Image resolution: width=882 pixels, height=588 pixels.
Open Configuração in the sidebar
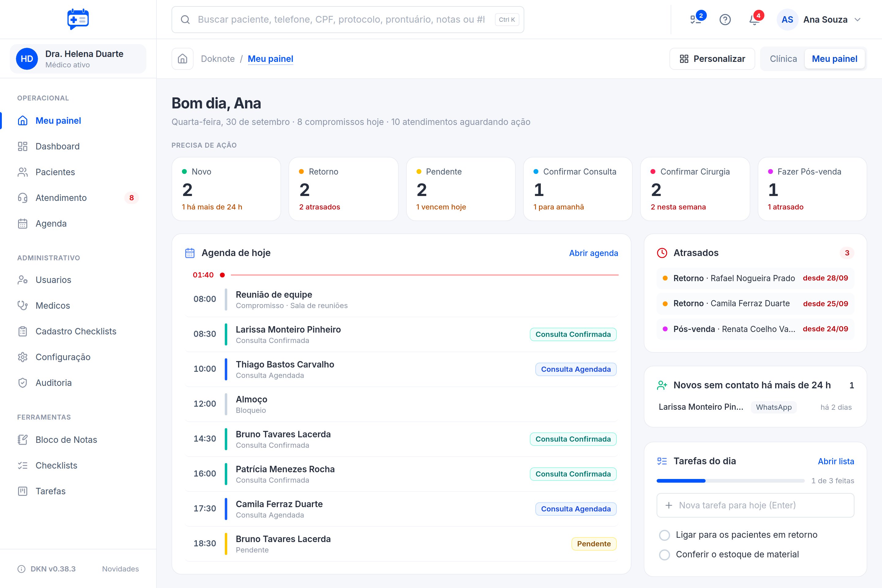[78, 357]
